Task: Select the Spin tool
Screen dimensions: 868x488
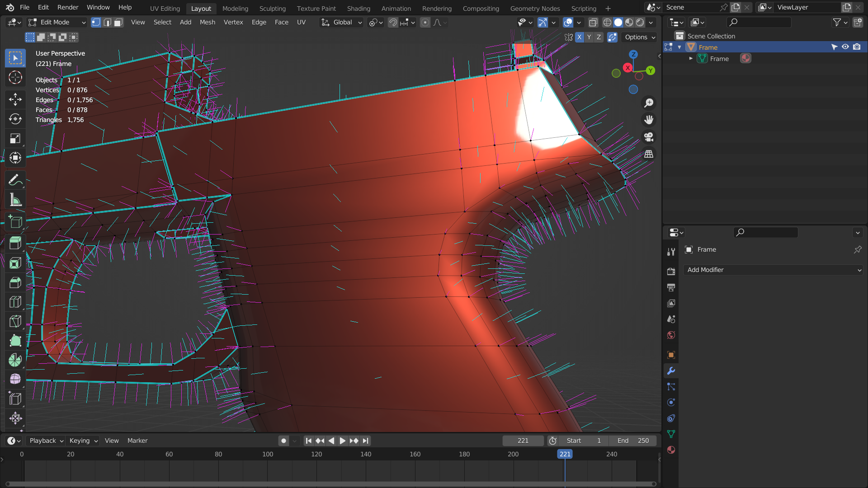Action: click(x=15, y=360)
